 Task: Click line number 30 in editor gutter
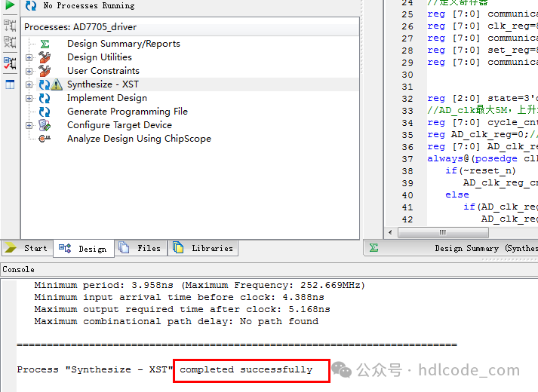click(407, 75)
